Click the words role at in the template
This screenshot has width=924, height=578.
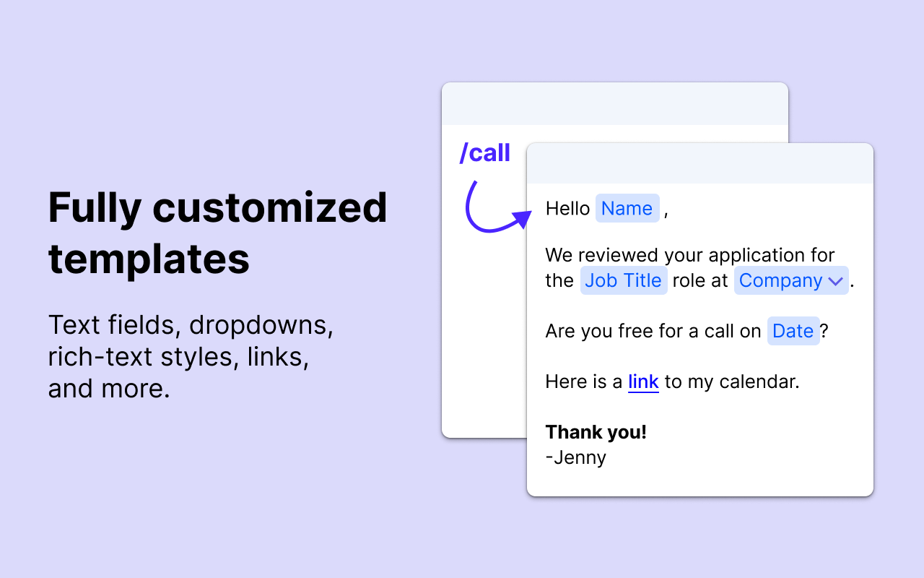pyautogui.click(x=699, y=280)
